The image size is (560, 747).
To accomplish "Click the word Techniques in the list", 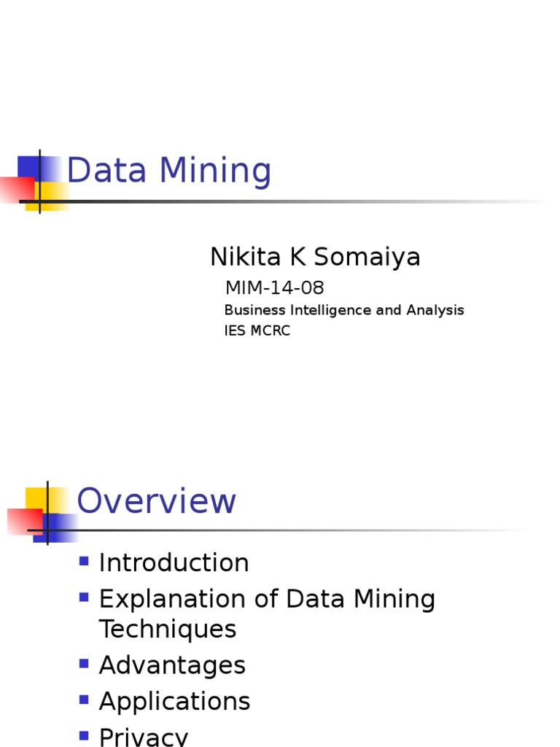I will 168,629.
